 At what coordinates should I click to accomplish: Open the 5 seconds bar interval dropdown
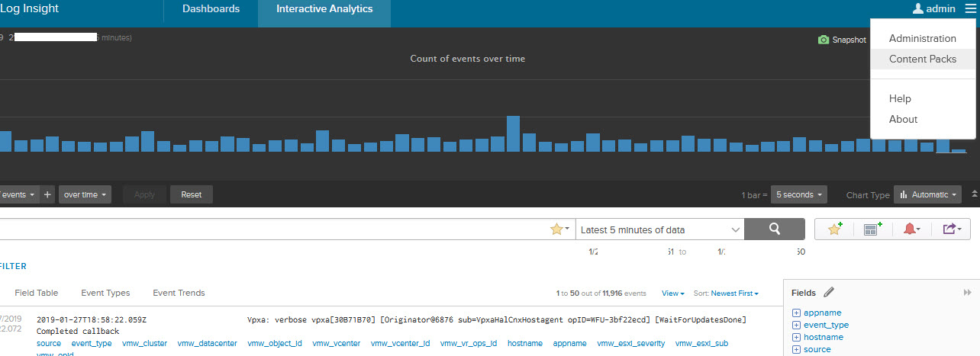tap(798, 194)
